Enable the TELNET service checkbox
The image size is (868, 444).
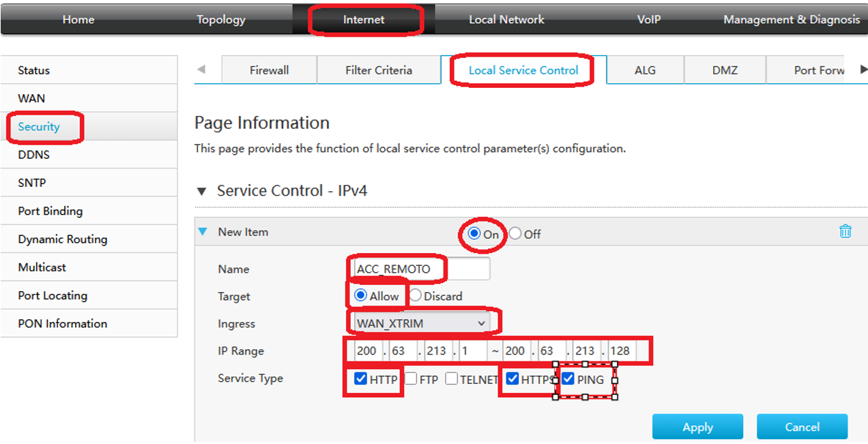pos(452,379)
